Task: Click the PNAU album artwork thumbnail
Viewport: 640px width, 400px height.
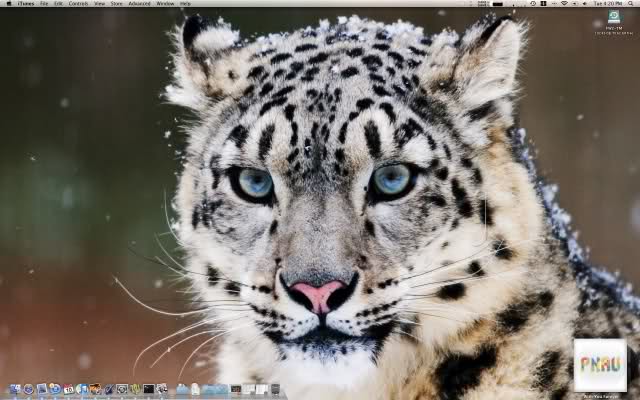Action: point(600,364)
